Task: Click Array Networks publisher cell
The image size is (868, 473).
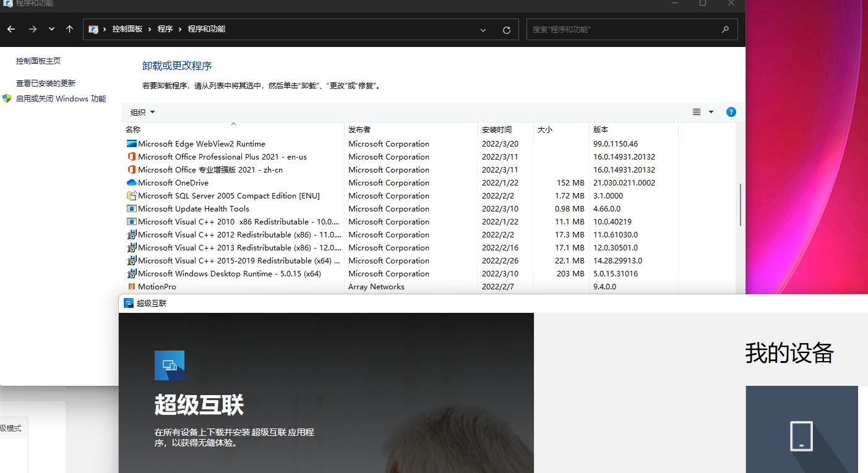Action: pyautogui.click(x=376, y=286)
